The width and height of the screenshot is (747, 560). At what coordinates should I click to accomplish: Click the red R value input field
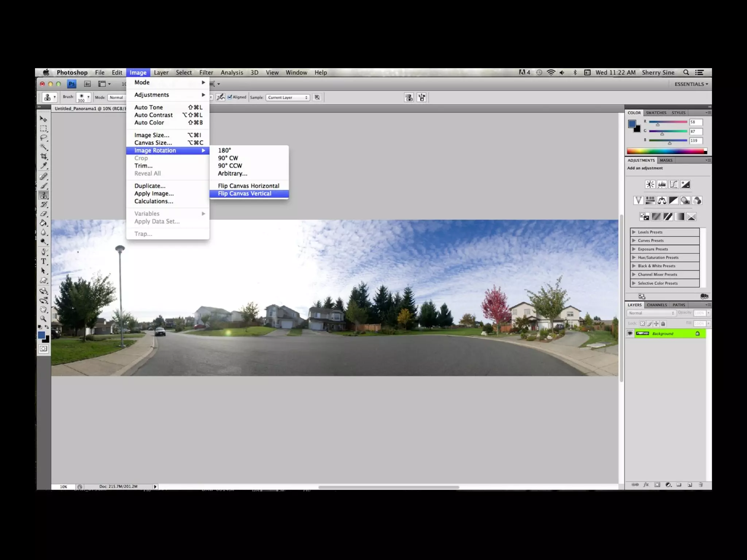click(696, 122)
